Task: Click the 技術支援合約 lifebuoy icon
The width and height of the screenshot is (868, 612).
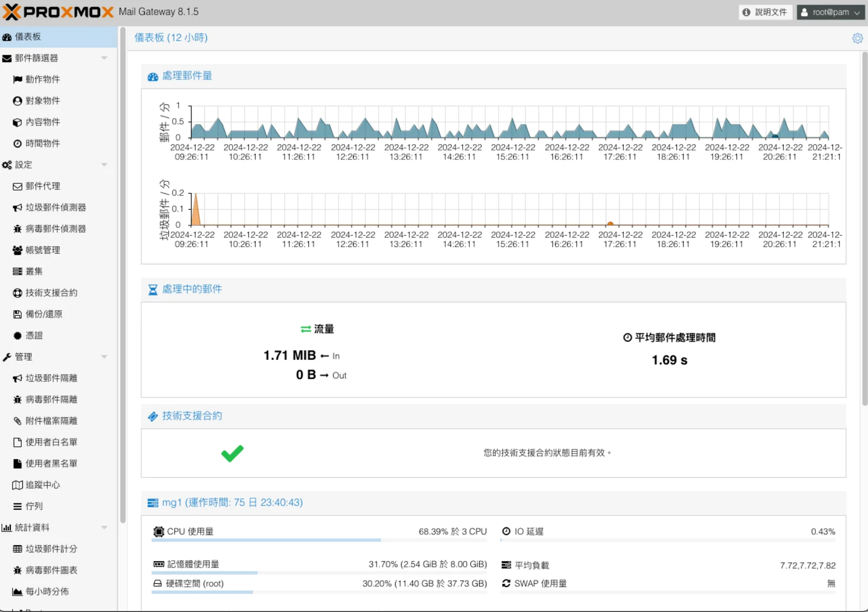Action: point(17,293)
